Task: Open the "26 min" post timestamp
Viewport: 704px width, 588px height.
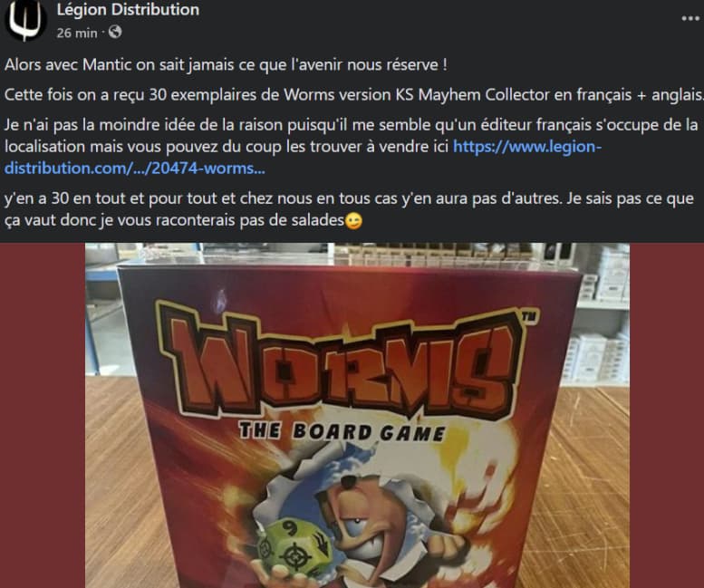Action: click(x=77, y=33)
